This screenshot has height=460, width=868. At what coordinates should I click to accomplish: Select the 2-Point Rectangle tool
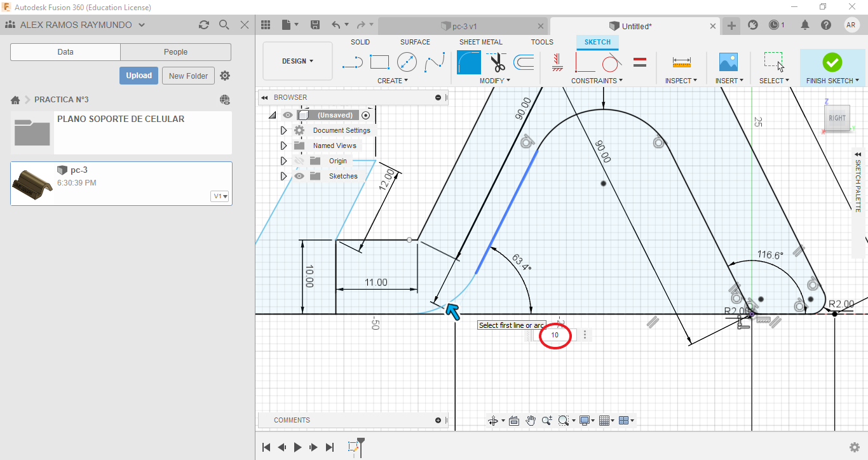(x=379, y=62)
